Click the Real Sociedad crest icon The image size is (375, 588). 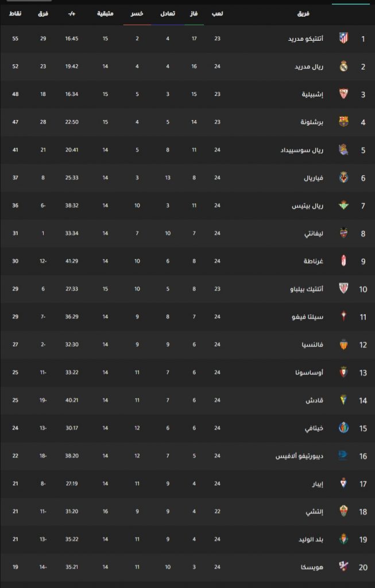click(x=343, y=150)
